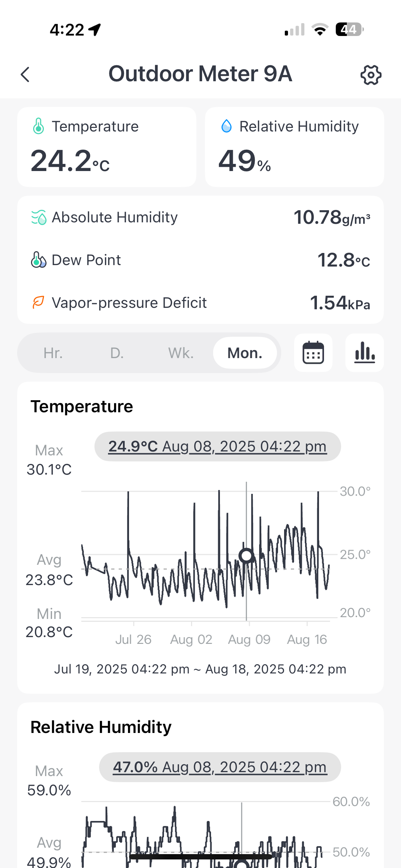Open device settings gear icon
This screenshot has height=868, width=401.
coord(371,75)
